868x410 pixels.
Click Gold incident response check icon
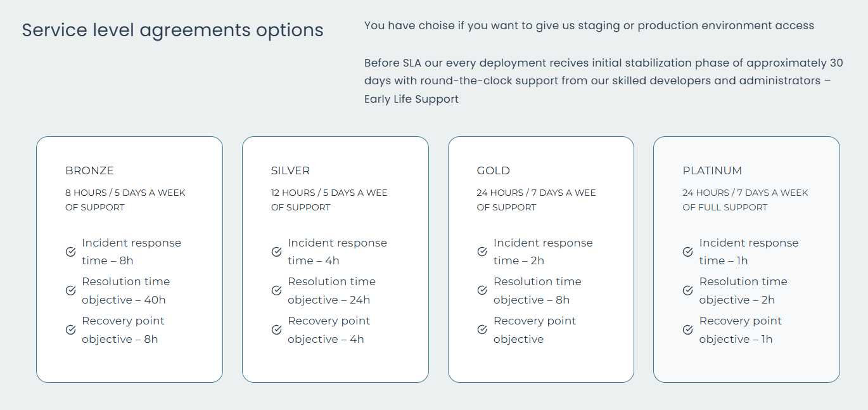point(482,252)
